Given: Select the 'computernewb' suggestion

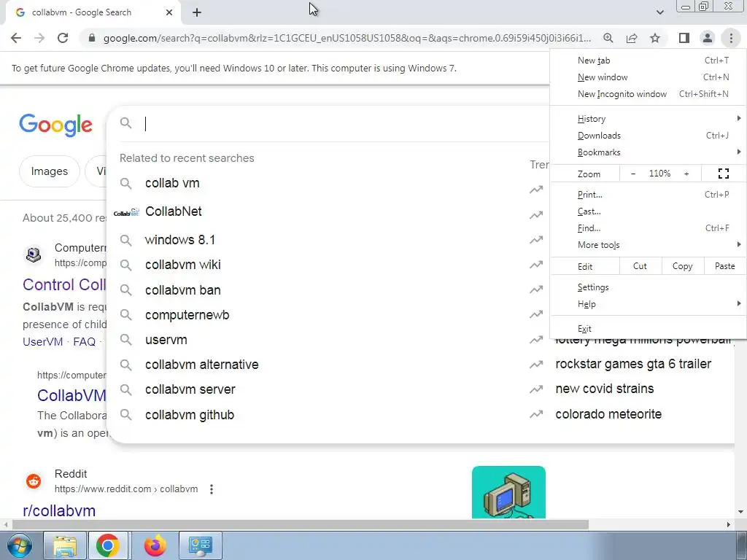Looking at the screenshot, I should coord(187,315).
